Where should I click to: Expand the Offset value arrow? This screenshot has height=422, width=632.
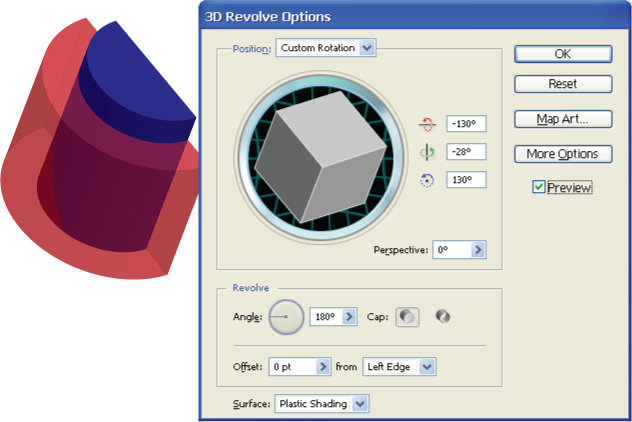(x=323, y=367)
